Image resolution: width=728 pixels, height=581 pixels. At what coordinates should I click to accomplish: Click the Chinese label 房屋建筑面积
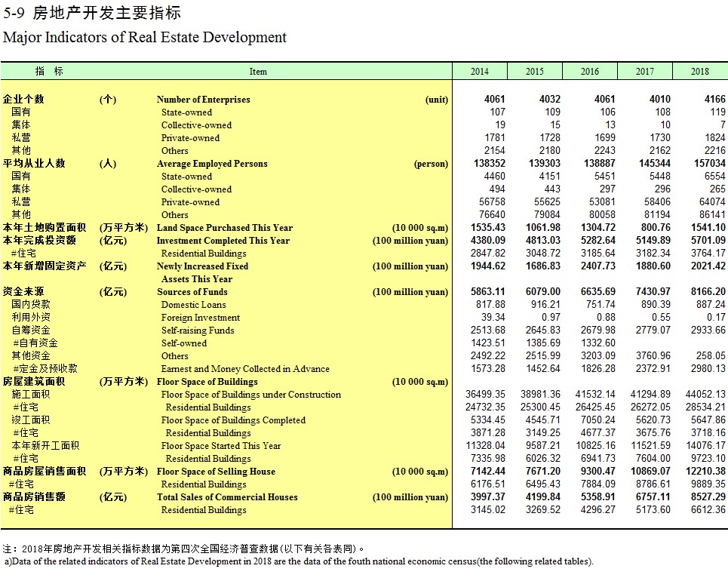(x=34, y=381)
